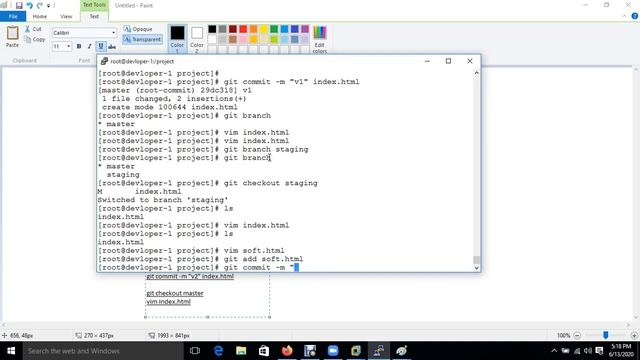Click the Redo arrow icon
Image resolution: width=640 pixels, height=360 pixels.
(40, 6)
